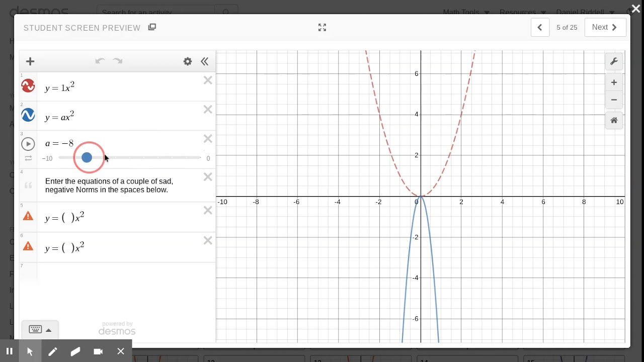Screen dimensions: 644x362
Task: Delete the a = −8 slider row
Action: [208, 138]
